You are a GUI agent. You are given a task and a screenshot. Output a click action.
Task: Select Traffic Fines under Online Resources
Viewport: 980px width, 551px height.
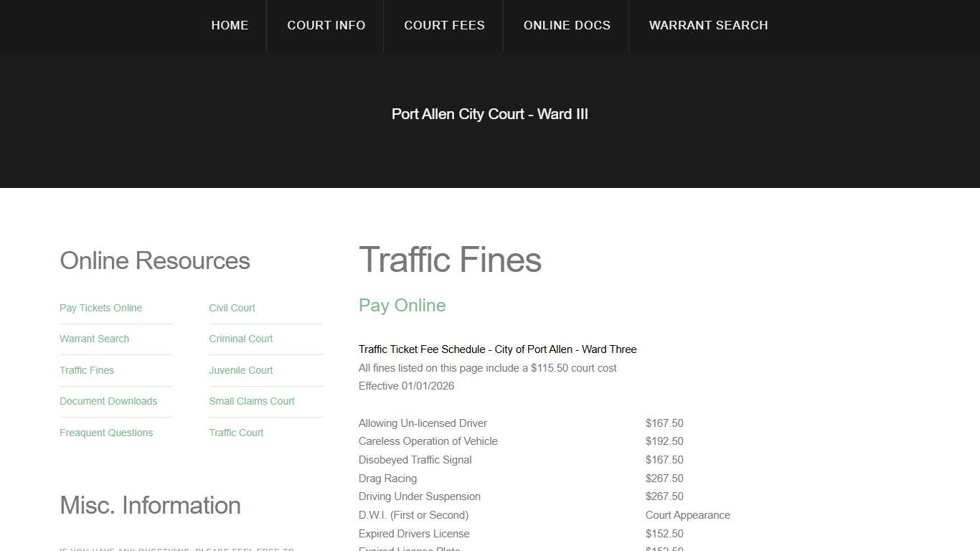86,370
